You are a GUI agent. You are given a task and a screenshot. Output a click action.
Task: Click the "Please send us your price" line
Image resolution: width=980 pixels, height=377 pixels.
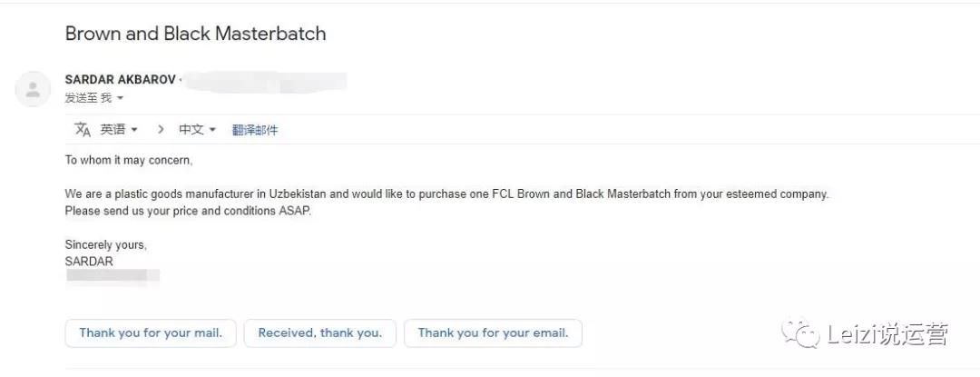188,211
